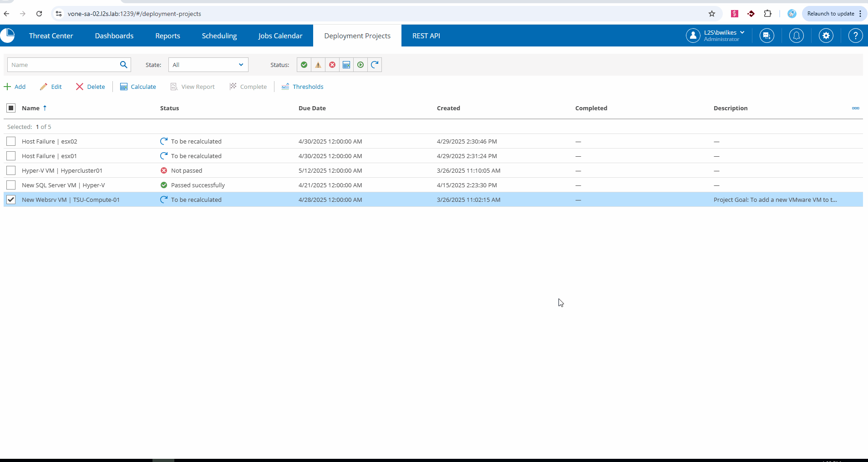Image resolution: width=868 pixels, height=462 pixels.
Task: Open the notifications bell icon
Action: [x=796, y=36]
